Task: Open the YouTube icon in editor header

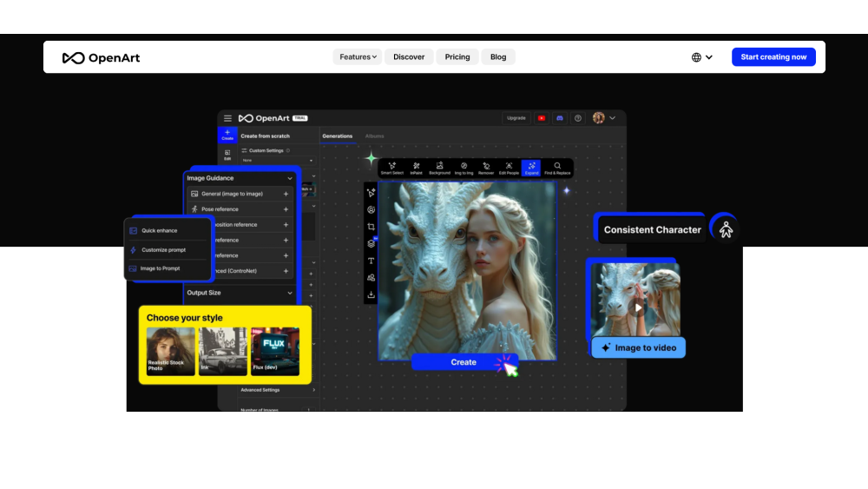Action: [542, 118]
